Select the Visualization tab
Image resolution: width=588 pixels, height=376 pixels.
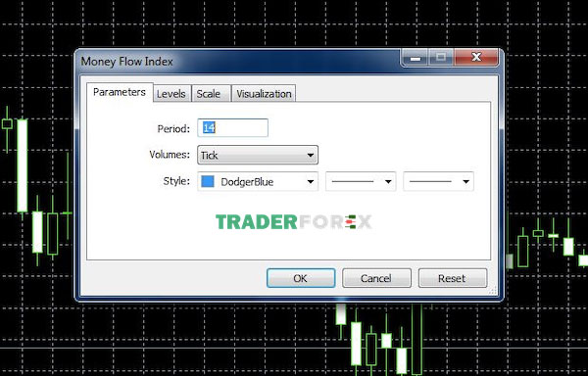264,94
